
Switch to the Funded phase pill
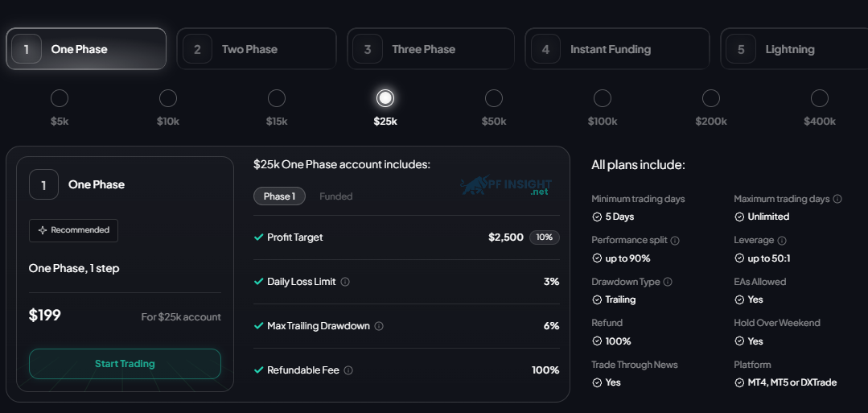336,196
